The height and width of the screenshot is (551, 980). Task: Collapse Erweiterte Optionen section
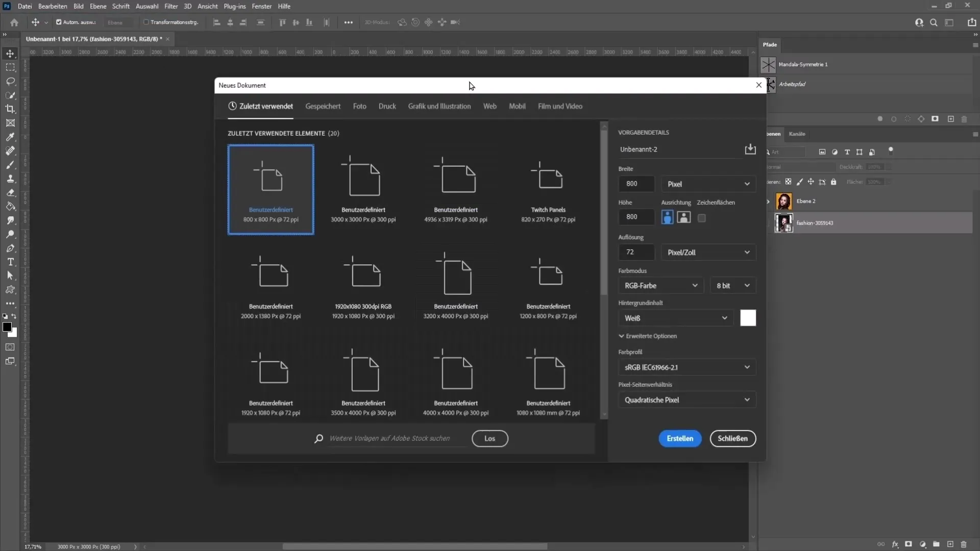pyautogui.click(x=648, y=336)
